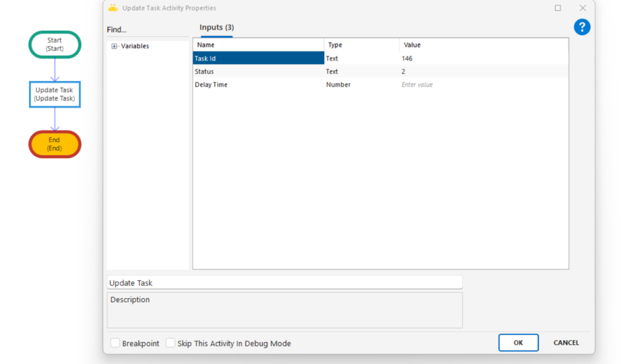This screenshot has width=621, height=364.
Task: Expand the Variables tree node
Action: click(x=114, y=46)
